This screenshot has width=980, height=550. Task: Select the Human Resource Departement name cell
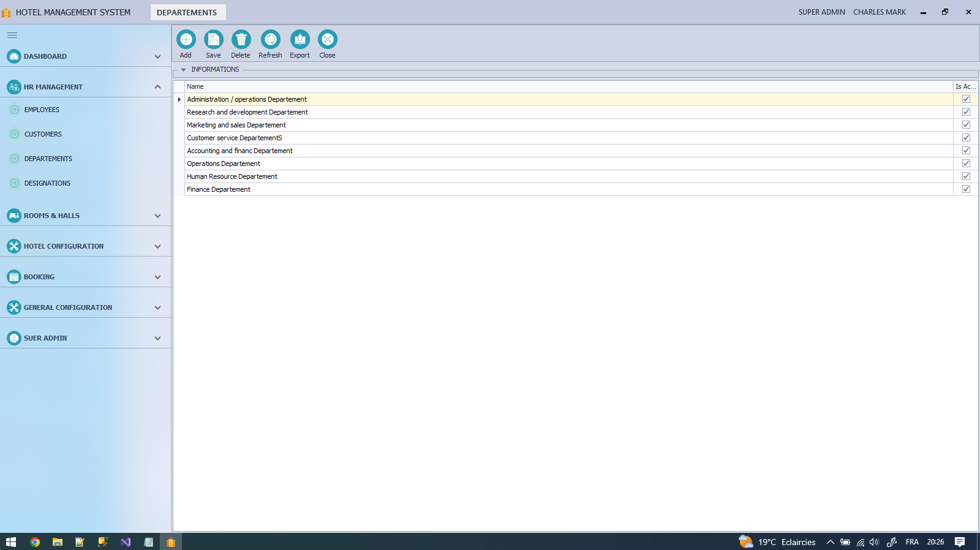568,176
